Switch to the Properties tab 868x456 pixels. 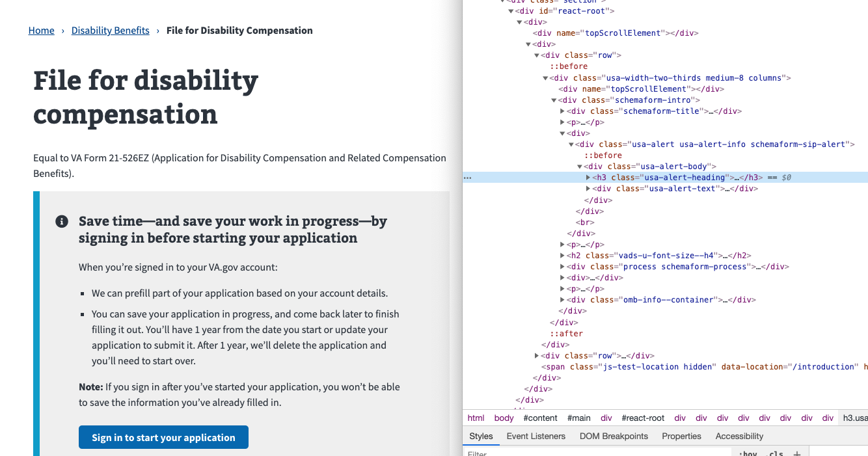(x=681, y=436)
